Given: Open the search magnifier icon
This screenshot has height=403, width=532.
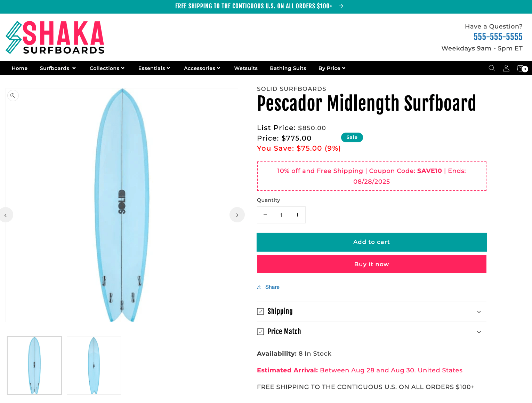Looking at the screenshot, I should tap(492, 68).
